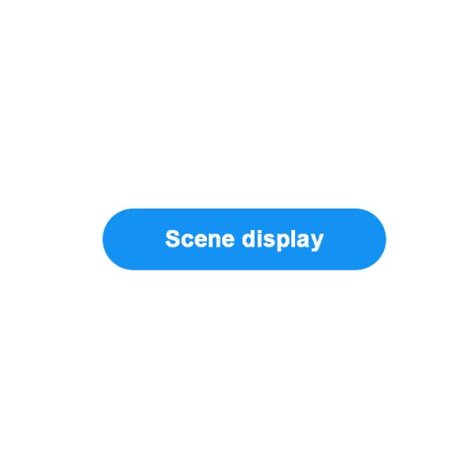Launch the Scene display option
This screenshot has height=476, width=476.
coord(244,240)
